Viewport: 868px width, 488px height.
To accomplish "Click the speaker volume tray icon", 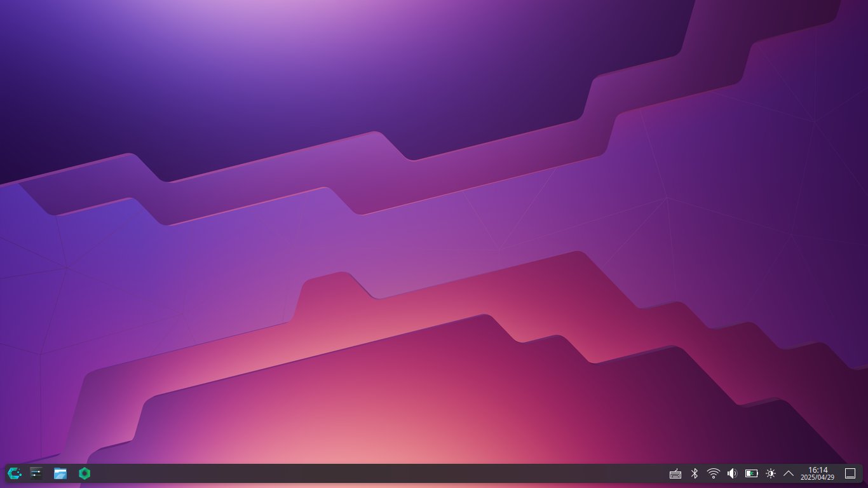I will click(732, 473).
